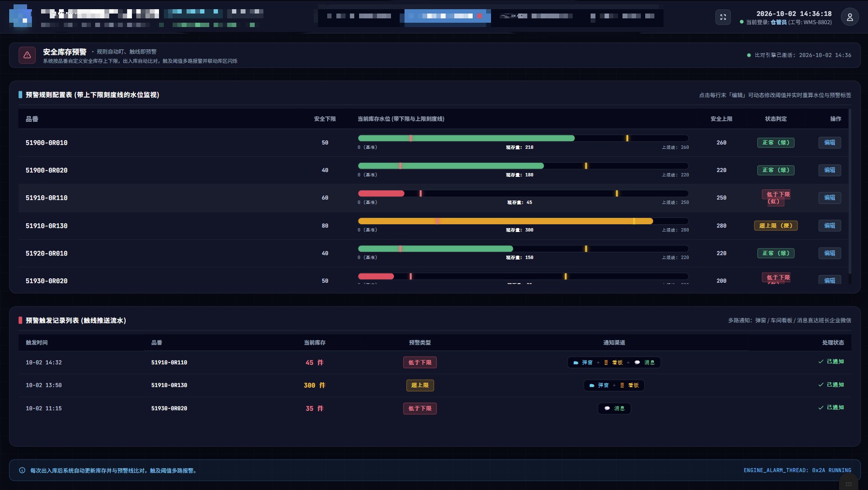
Task: Click the 10-02 11:15 trigger time cell
Action: [43, 408]
